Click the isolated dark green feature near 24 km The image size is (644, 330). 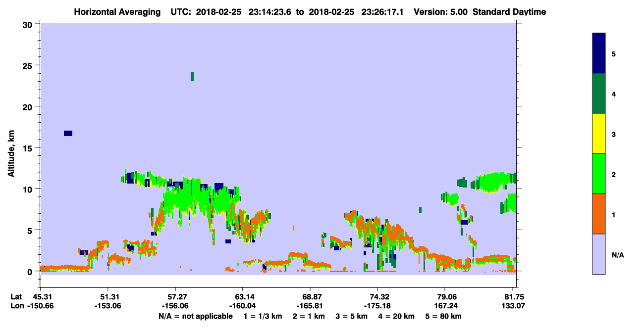click(x=192, y=76)
